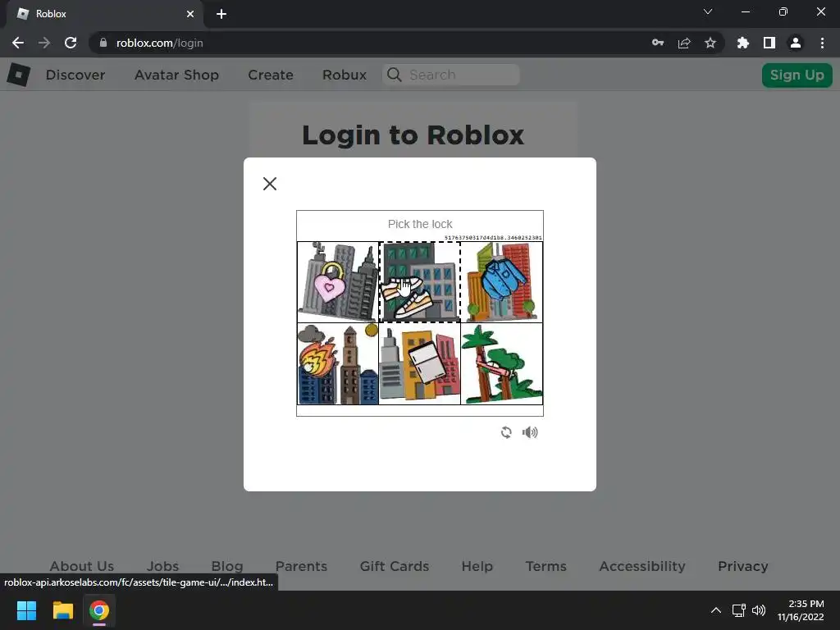Focus the Roblox Search field

click(x=451, y=75)
